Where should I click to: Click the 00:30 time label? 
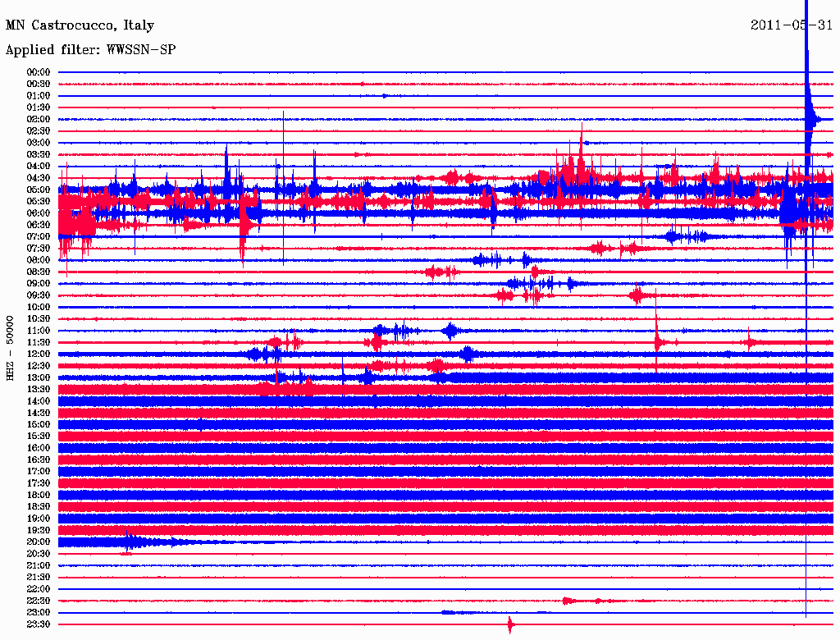39,85
